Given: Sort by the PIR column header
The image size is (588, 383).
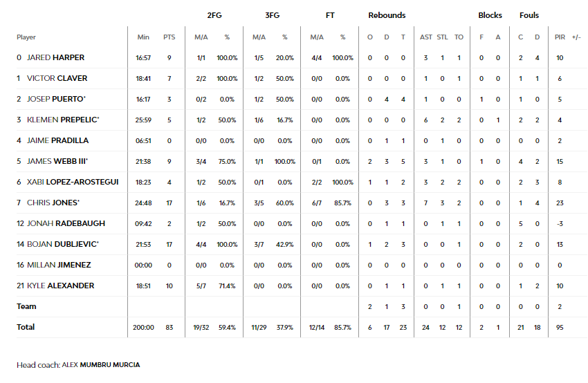Looking at the screenshot, I should coord(560,37).
